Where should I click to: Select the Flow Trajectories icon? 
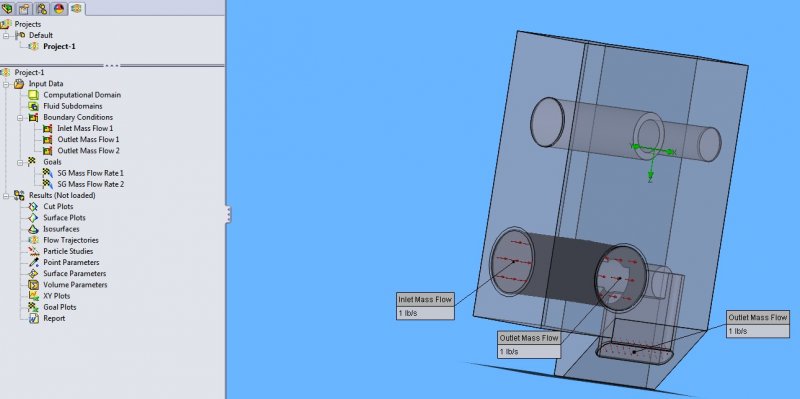(x=33, y=240)
